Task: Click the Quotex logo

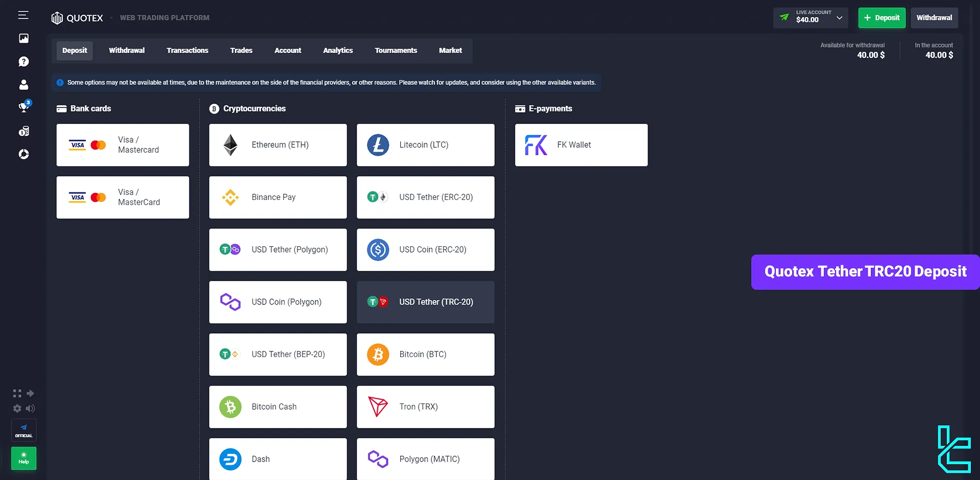Action: coord(77,18)
